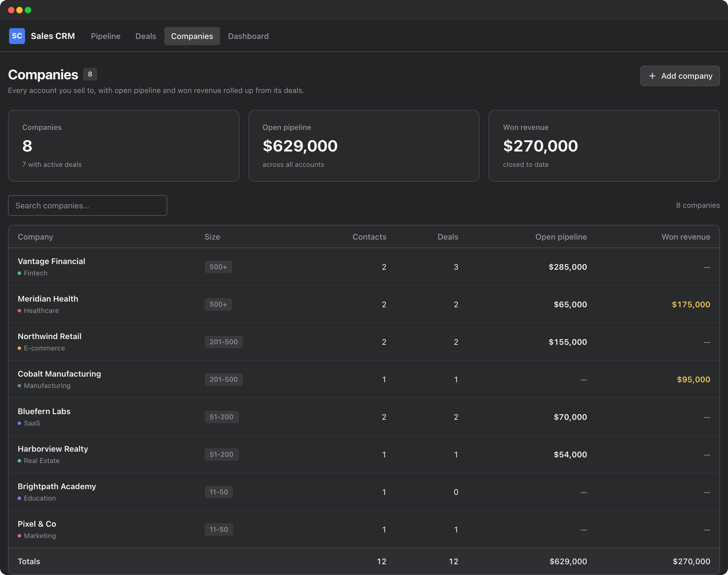Click the plus icon in Add company
The image size is (728, 575).
[652, 76]
